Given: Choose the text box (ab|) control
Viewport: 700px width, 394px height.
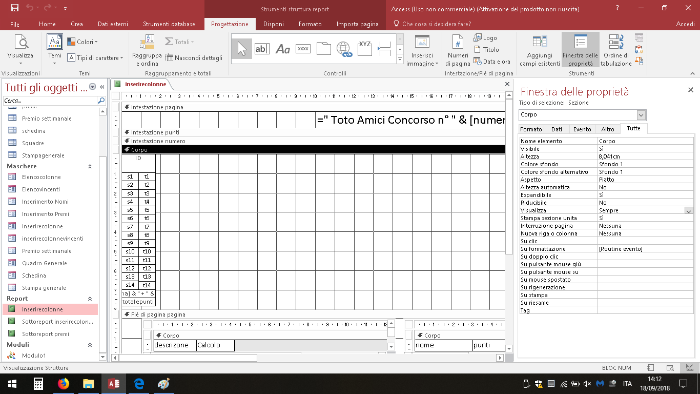Looking at the screenshot, I should pos(262,49).
